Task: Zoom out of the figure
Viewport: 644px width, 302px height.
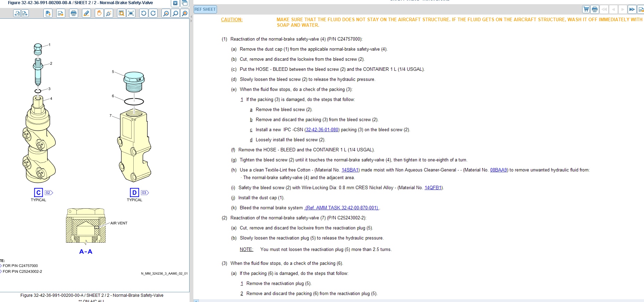Action: coord(166,14)
